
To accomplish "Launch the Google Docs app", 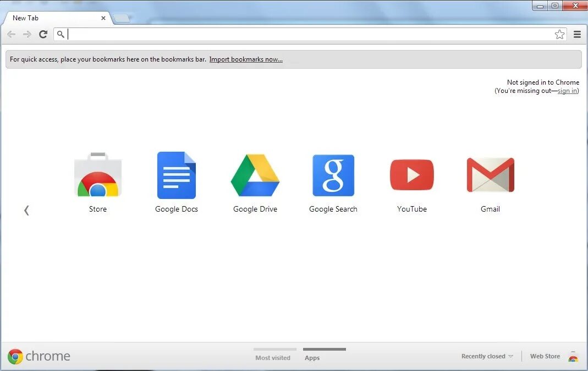I will pos(177,175).
